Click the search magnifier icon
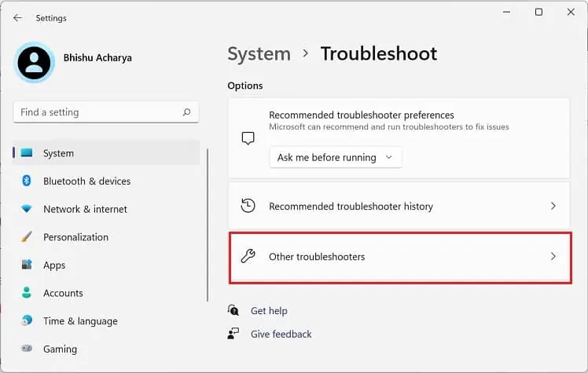The width and height of the screenshot is (588, 373). pyautogui.click(x=186, y=112)
